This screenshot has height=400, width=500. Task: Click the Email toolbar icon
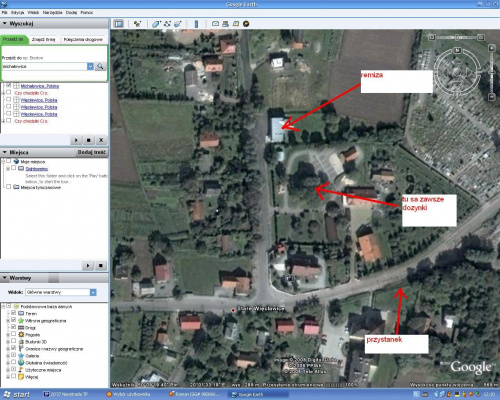pyautogui.click(x=215, y=24)
